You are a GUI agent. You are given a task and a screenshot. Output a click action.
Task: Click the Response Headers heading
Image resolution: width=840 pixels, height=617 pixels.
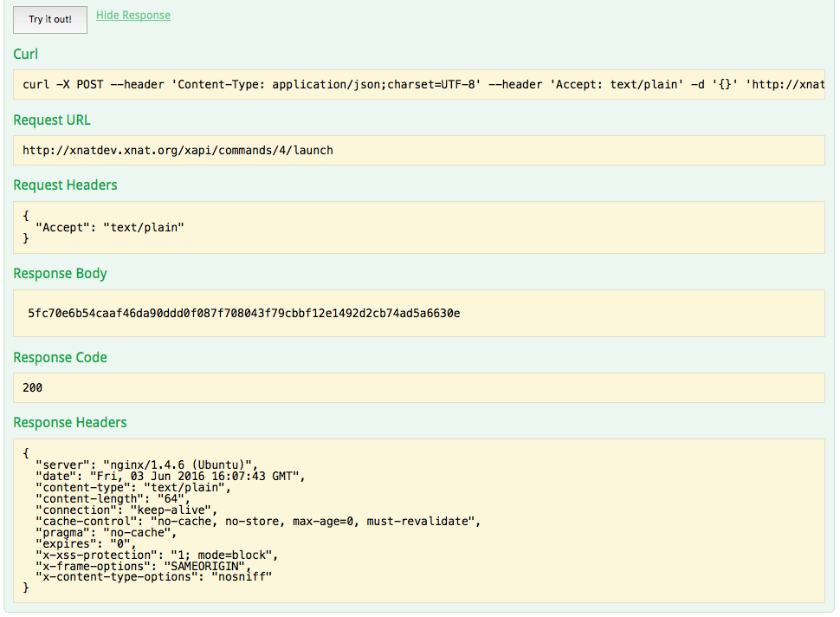click(70, 422)
